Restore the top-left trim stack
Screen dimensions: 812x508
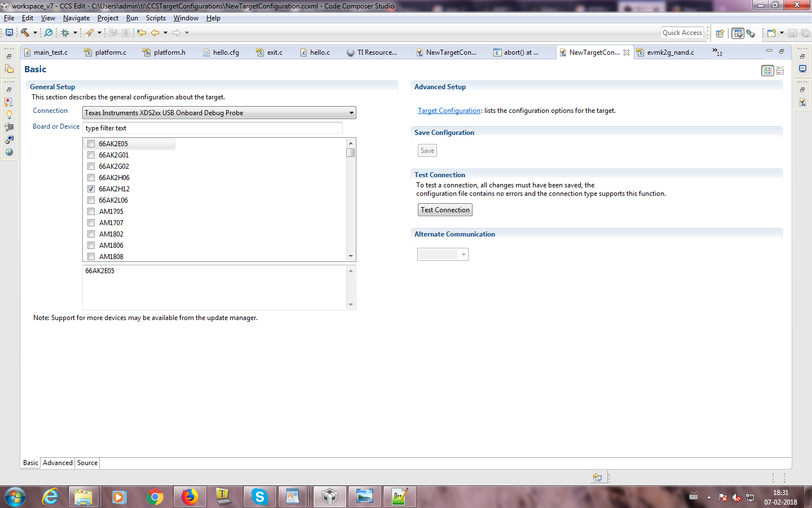click(9, 56)
